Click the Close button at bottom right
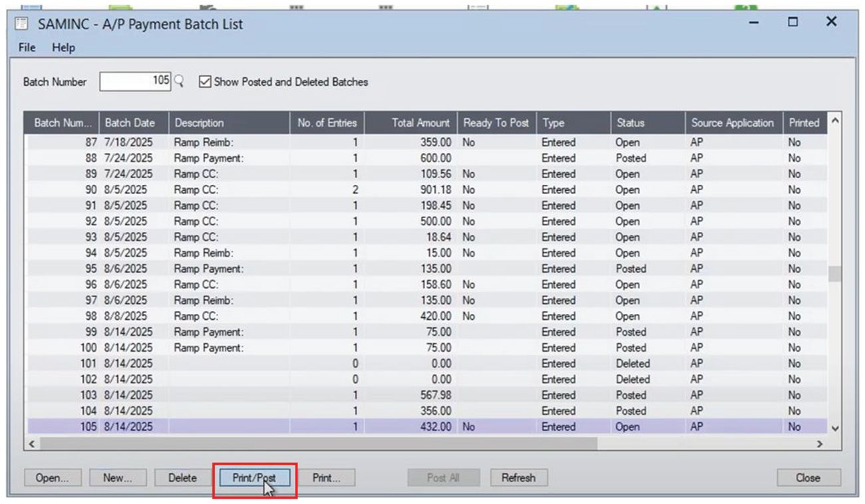This screenshot has height=504, width=865. 808,477
